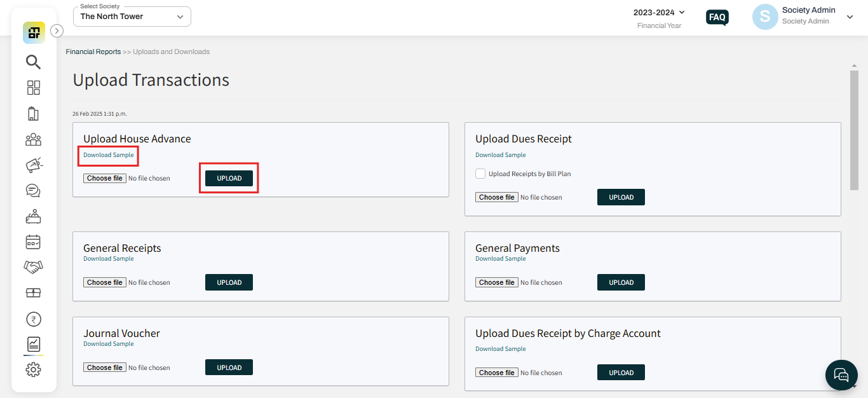Open the chat bubbles sidebar icon
The width and height of the screenshot is (868, 398).
(x=33, y=191)
